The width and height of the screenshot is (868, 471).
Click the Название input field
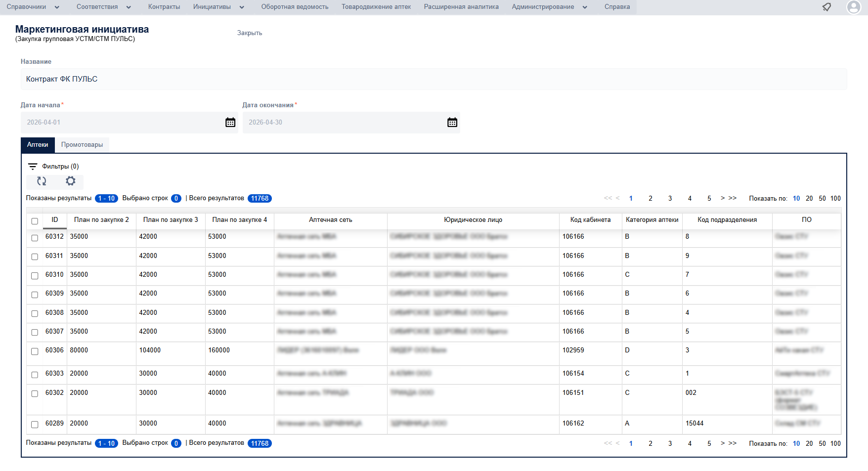[x=434, y=79]
